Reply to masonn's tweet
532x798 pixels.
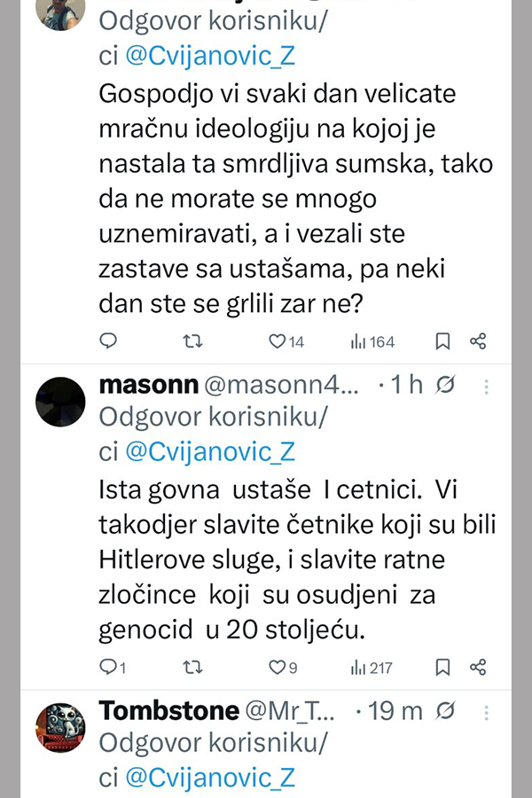[108, 667]
